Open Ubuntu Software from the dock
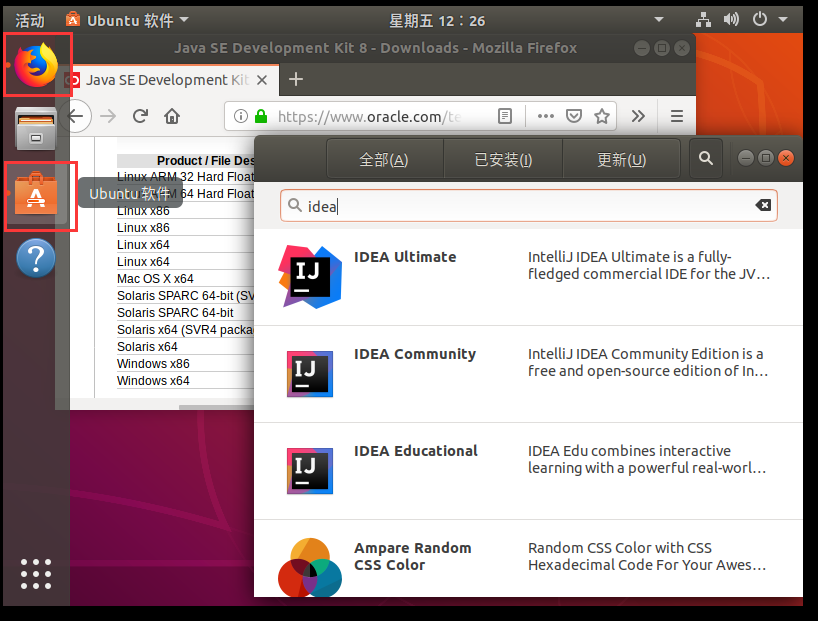The image size is (818, 621). pyautogui.click(x=36, y=194)
